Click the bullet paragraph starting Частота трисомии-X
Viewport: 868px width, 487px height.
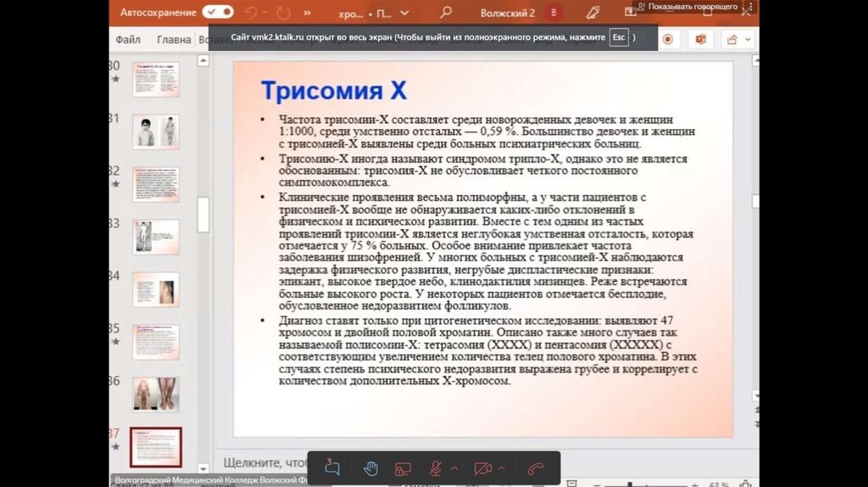pyautogui.click(x=487, y=132)
